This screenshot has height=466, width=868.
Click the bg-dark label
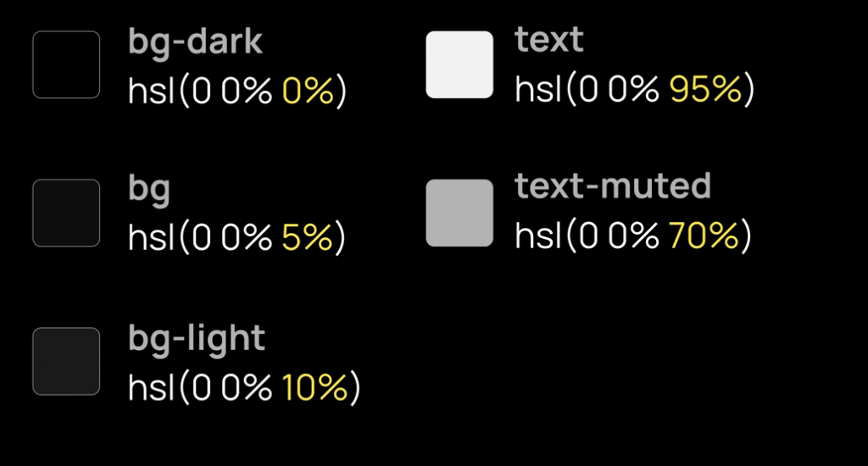click(196, 41)
